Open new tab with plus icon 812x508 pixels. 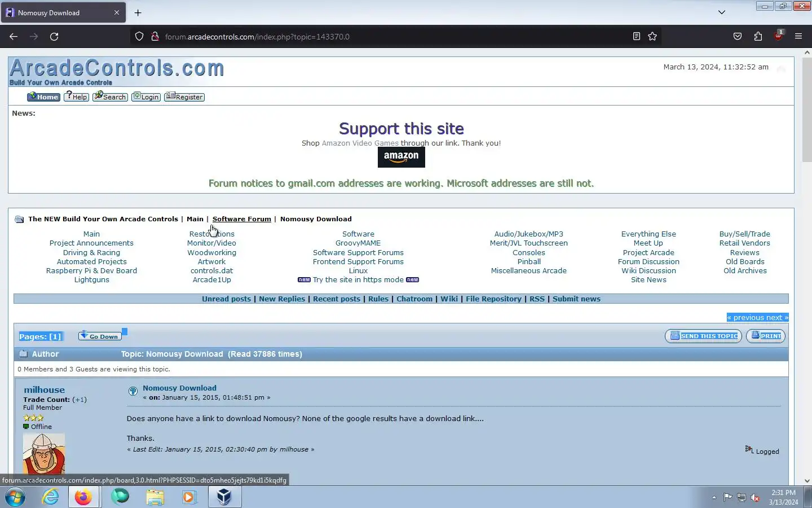click(x=138, y=12)
